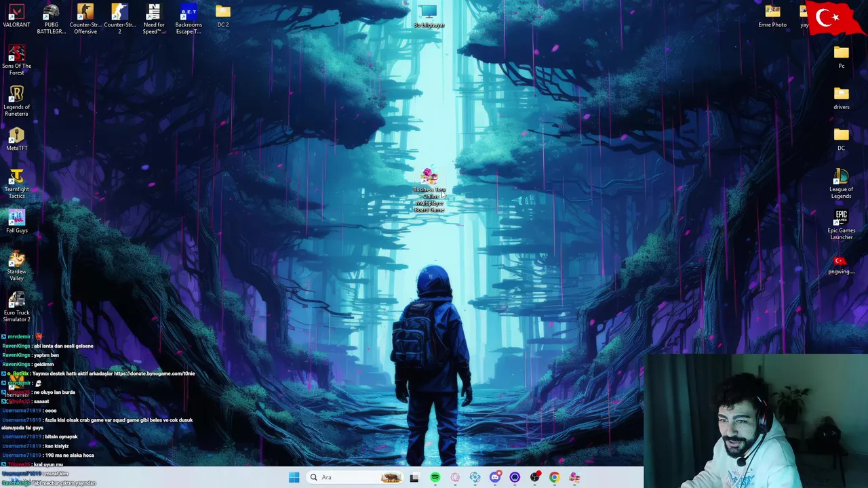
Task: Open the Emre Photo folder
Action: click(x=772, y=16)
